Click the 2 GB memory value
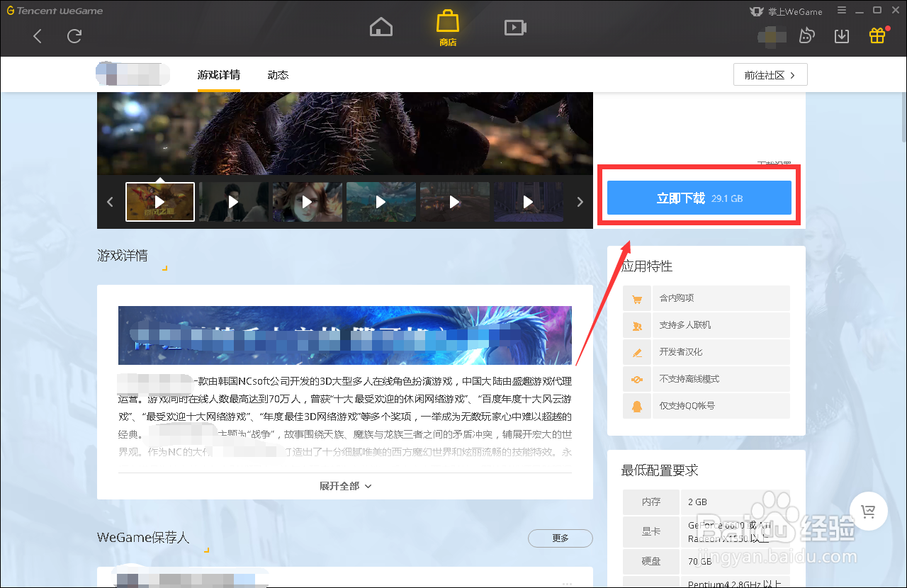The width and height of the screenshot is (907, 588). click(x=698, y=502)
